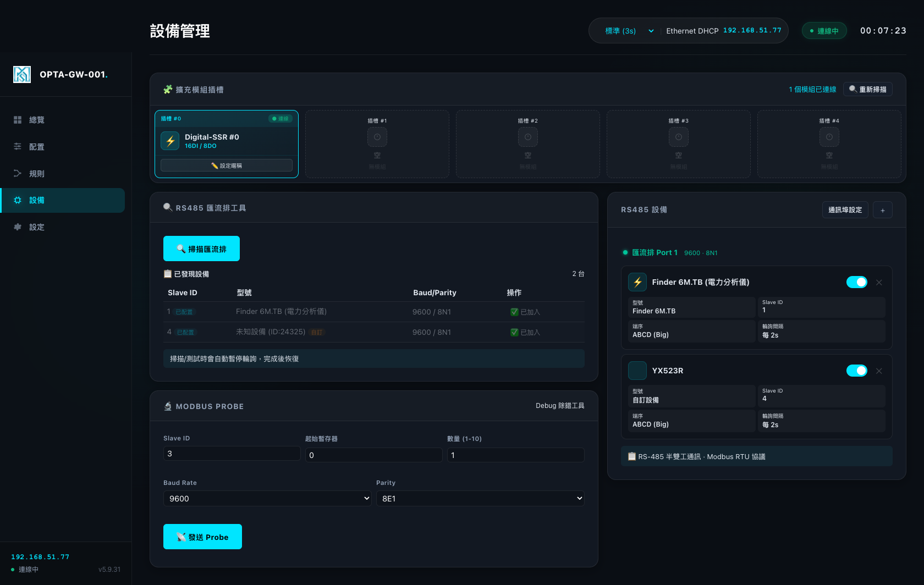Toggle the Finder 6M.TB device switch
The width and height of the screenshot is (924, 585).
856,282
